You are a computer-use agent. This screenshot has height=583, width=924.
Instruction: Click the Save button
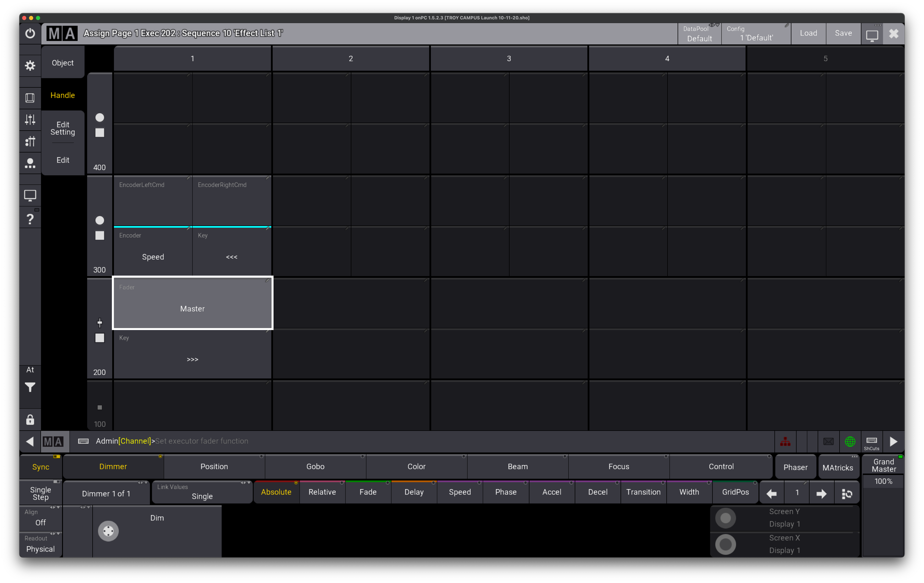843,33
